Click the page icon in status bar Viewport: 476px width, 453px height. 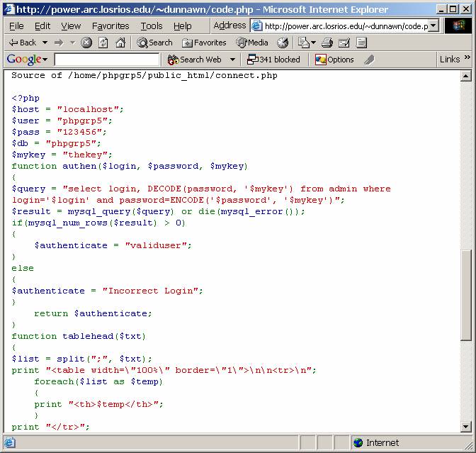[x=9, y=443]
